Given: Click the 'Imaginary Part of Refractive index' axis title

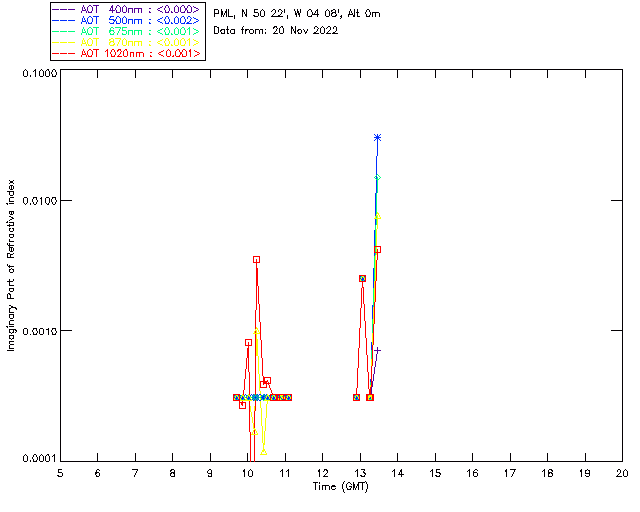Looking at the screenshot, I should click(11, 265).
